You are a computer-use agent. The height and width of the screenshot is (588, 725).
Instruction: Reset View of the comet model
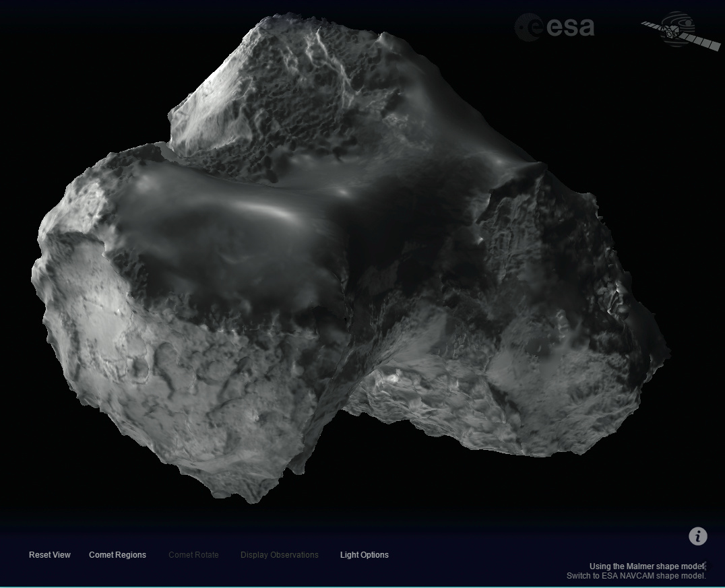[x=50, y=555]
